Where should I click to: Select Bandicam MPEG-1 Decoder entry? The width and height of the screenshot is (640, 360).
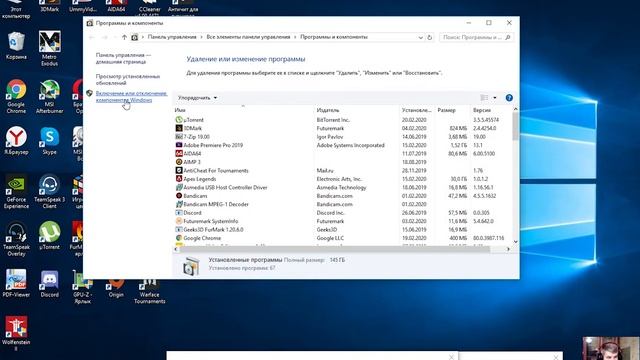pyautogui.click(x=342, y=204)
